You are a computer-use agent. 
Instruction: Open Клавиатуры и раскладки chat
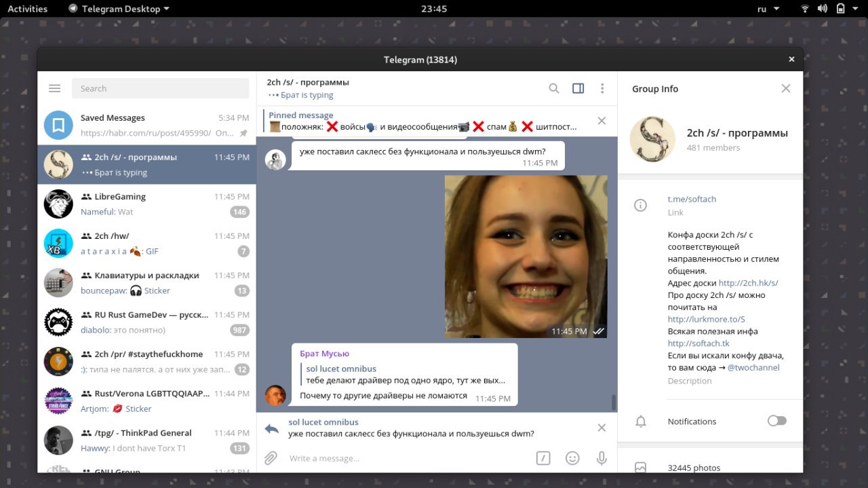[x=147, y=283]
